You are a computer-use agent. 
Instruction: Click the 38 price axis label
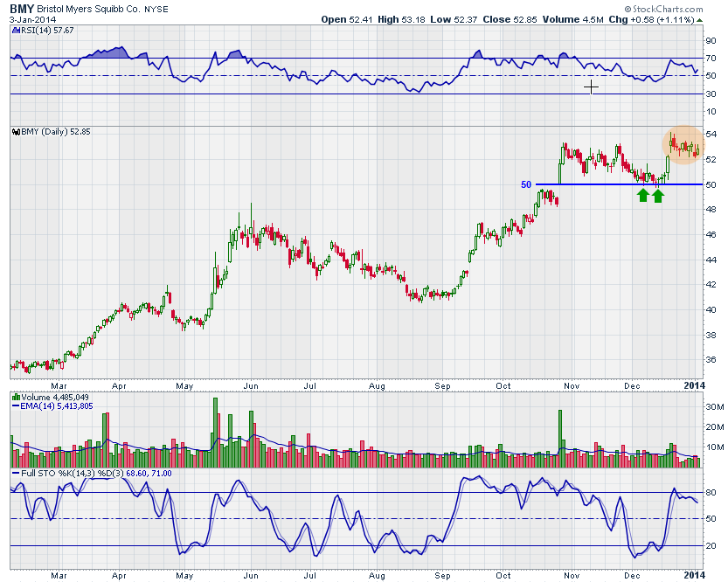click(711, 335)
